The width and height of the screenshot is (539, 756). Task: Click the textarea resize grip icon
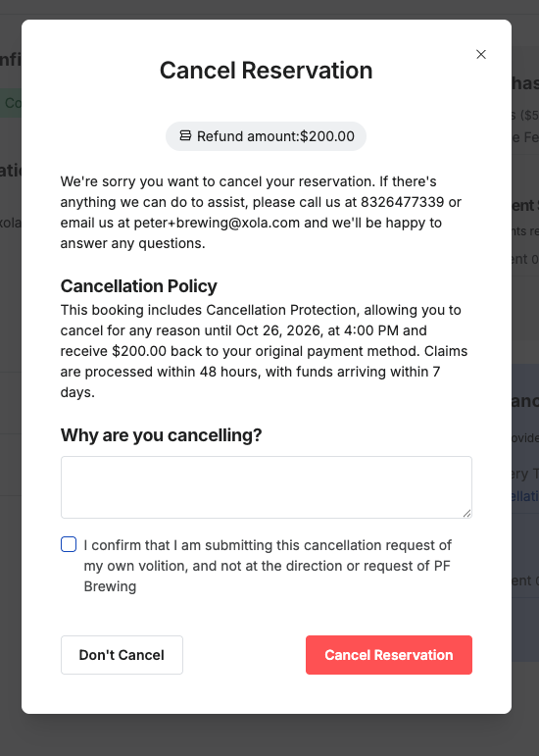click(x=466, y=514)
